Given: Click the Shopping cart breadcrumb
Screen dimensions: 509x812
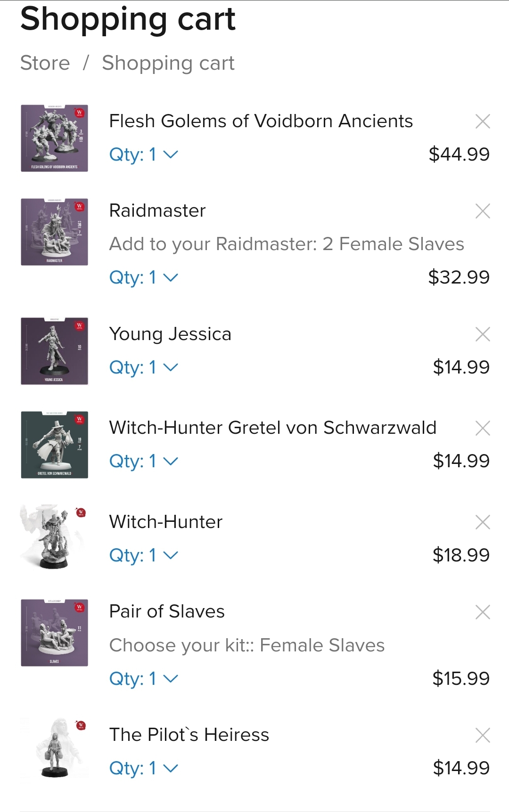Looking at the screenshot, I should pyautogui.click(x=168, y=63).
